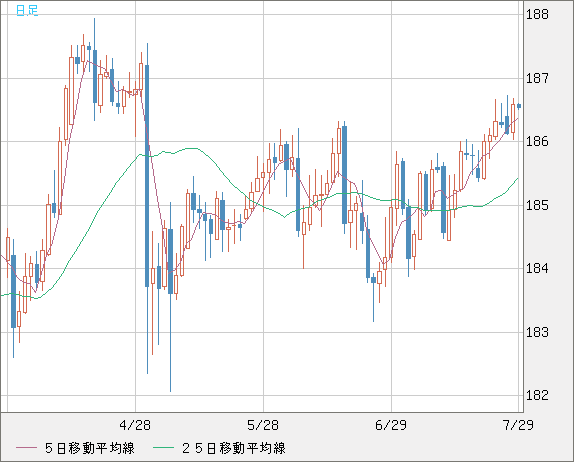Click the 5/28 date label
The image size is (574, 462).
pyautogui.click(x=263, y=425)
